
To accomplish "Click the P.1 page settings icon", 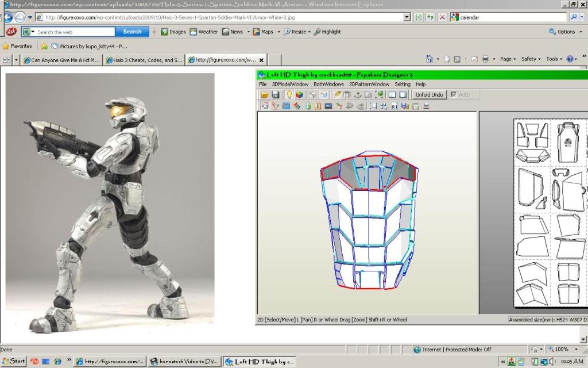I will 394,106.
